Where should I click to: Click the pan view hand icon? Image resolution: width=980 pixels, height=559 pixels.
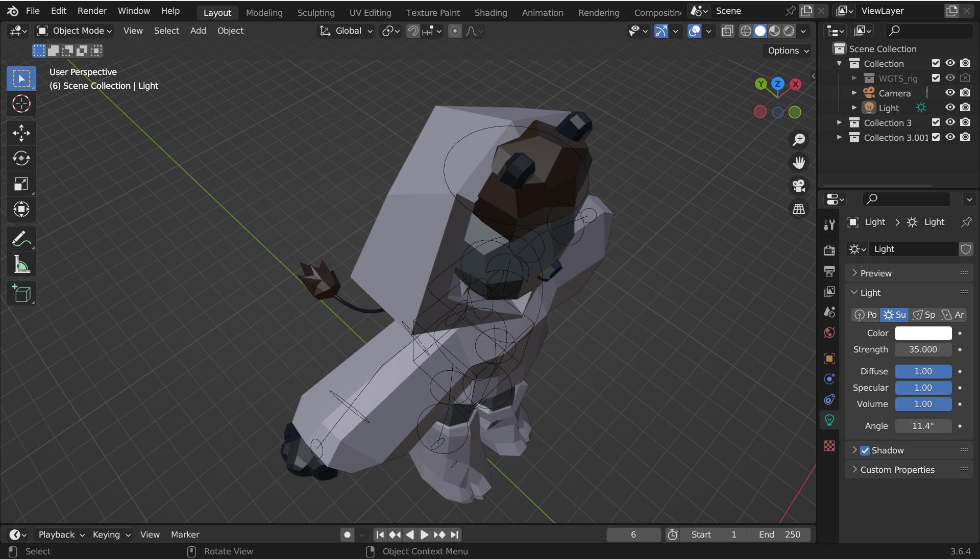click(x=799, y=163)
